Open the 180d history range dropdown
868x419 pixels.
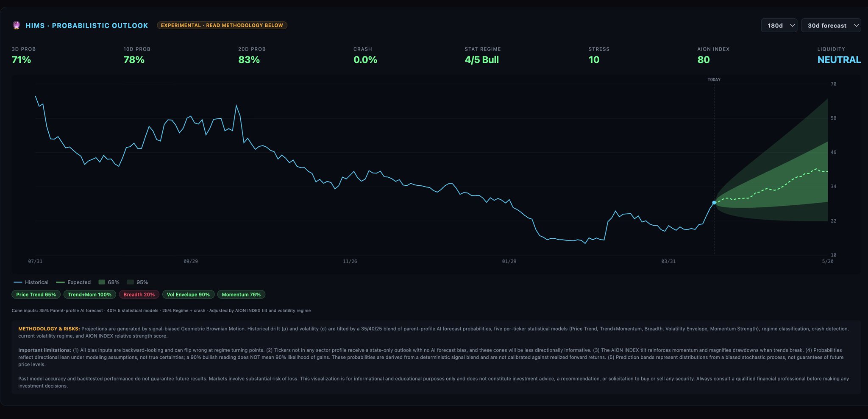(x=779, y=25)
